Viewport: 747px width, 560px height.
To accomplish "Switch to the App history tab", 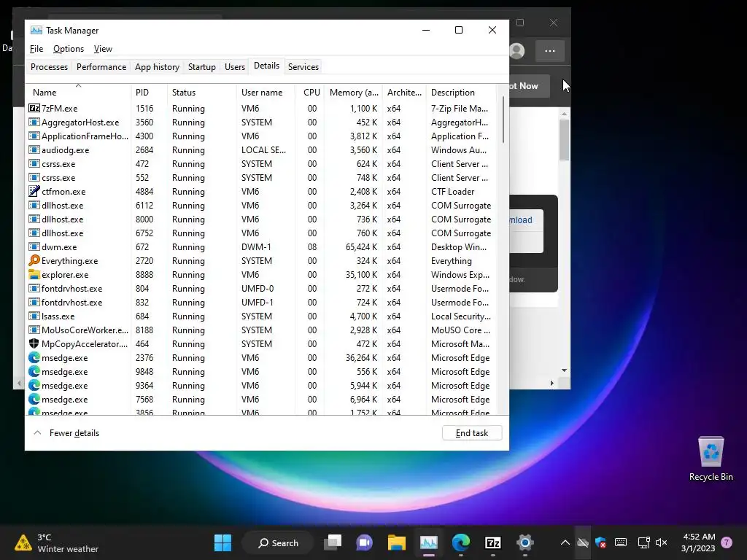I will pyautogui.click(x=157, y=66).
